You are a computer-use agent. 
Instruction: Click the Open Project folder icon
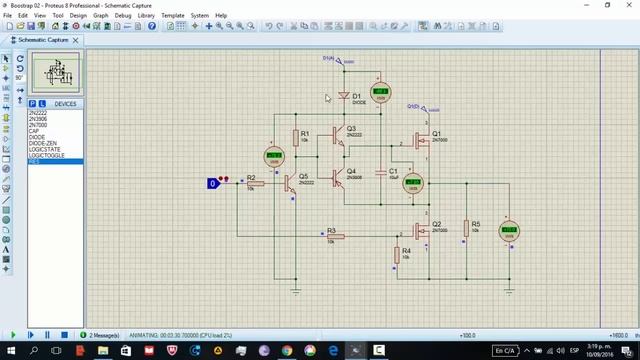tap(20, 26)
